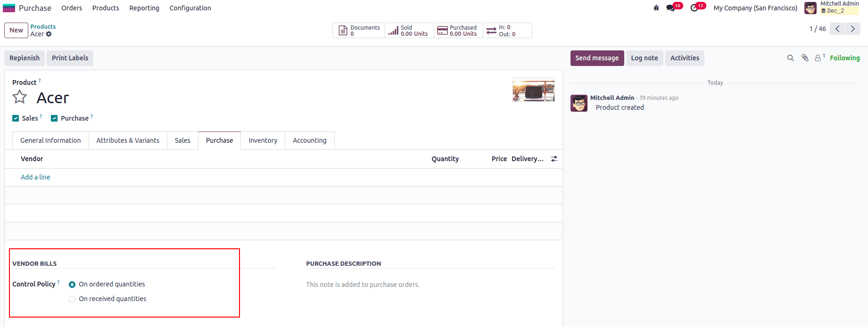Show help tooltip for Control Policy

point(58,282)
